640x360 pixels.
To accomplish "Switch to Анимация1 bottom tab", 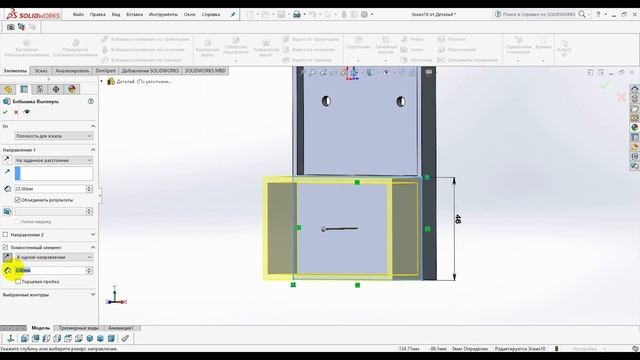I will tap(121, 328).
